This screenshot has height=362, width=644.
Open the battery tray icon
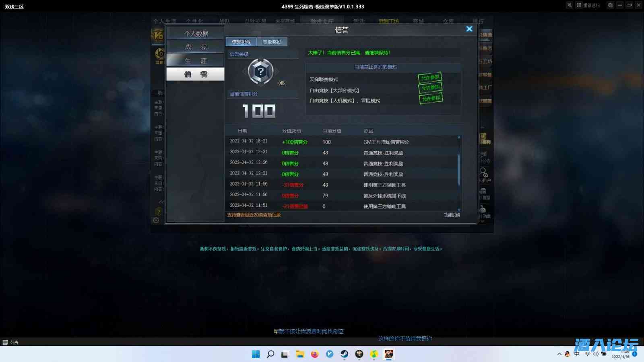604,354
